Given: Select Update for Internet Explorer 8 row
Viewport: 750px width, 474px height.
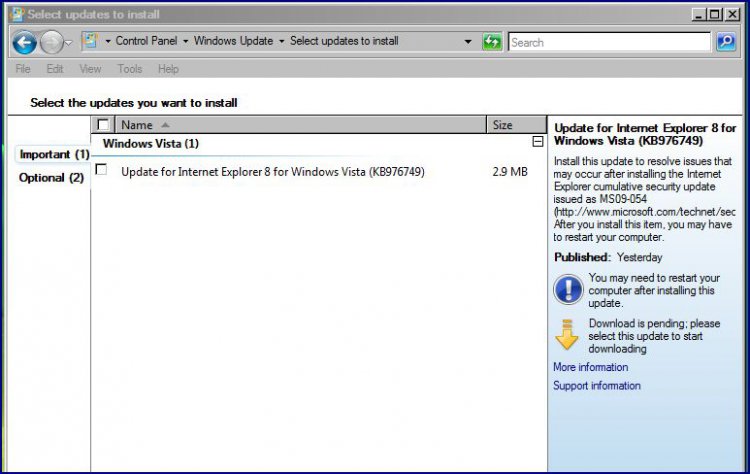Looking at the screenshot, I should click(319, 172).
